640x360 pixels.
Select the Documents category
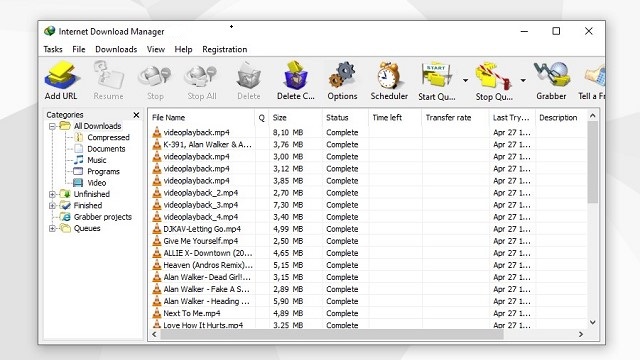(x=106, y=149)
